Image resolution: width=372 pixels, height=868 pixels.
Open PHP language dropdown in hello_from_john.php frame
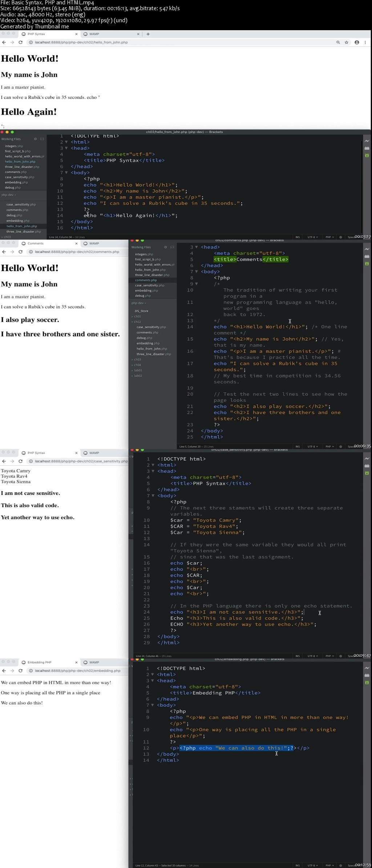coord(329,237)
